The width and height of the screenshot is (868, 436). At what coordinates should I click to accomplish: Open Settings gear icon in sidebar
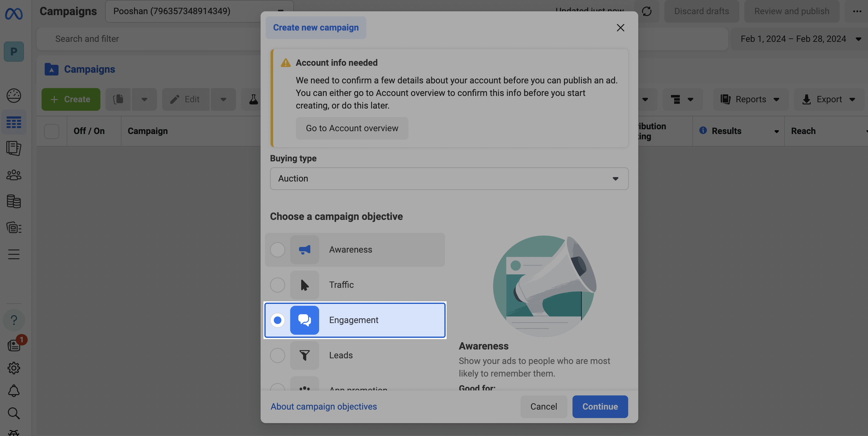[x=14, y=368]
